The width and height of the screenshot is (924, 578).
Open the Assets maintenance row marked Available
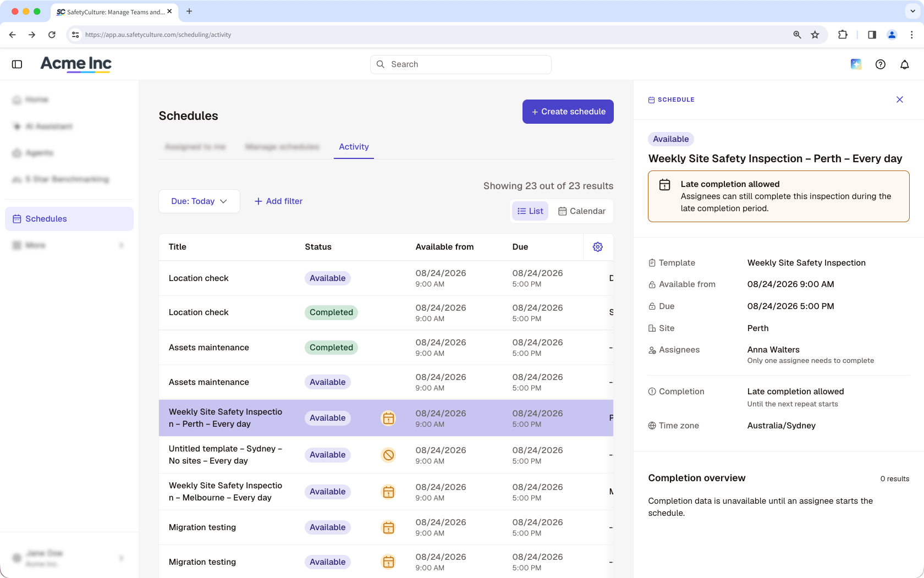(386, 382)
